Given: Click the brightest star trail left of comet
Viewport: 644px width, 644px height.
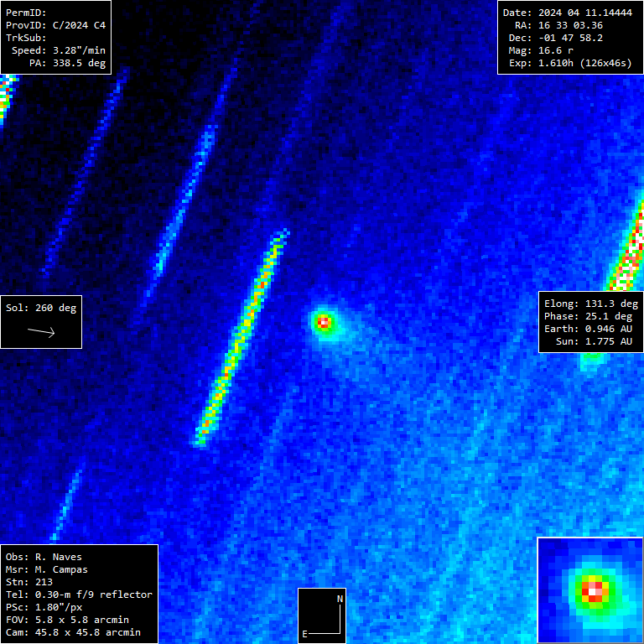Looking at the screenshot, I should coord(241,338).
